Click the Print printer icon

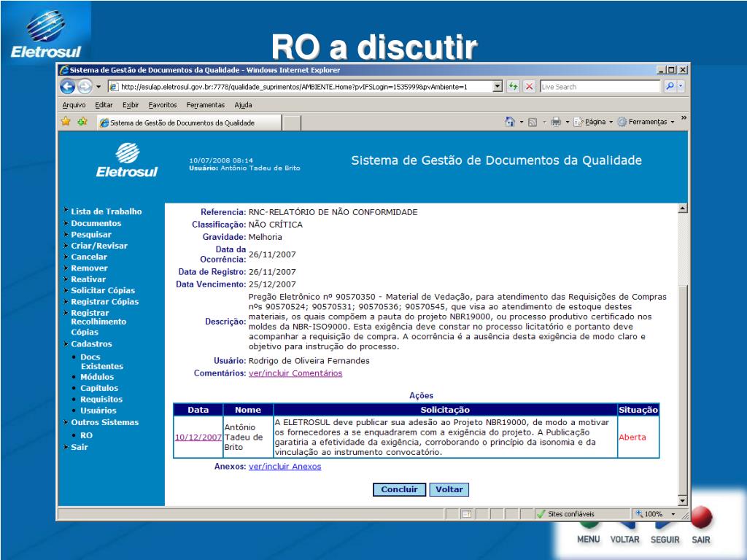(x=556, y=122)
